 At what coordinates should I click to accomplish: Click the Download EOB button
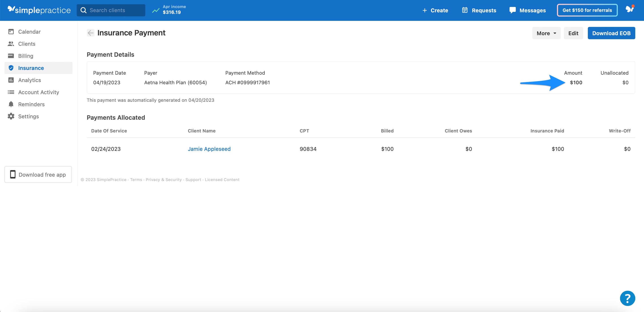pos(611,33)
